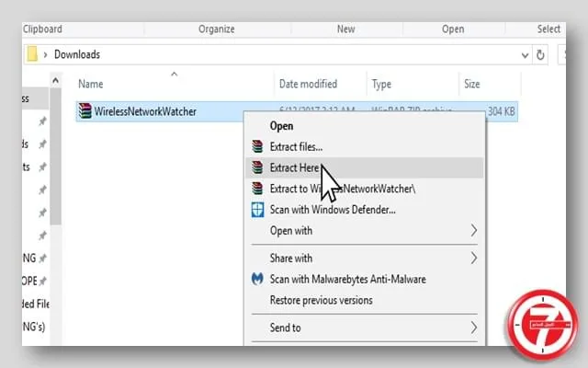Click the WinRAR icon beside Extract Here
Image resolution: width=588 pixels, height=368 pixels.
[x=257, y=167]
